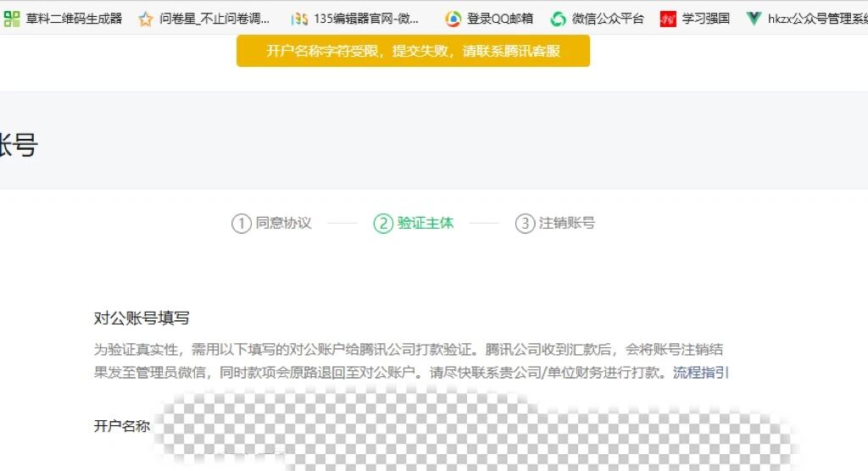This screenshot has width=868, height=471.
Task: Open the 微信公众平台 bookmark icon
Action: coord(558,19)
